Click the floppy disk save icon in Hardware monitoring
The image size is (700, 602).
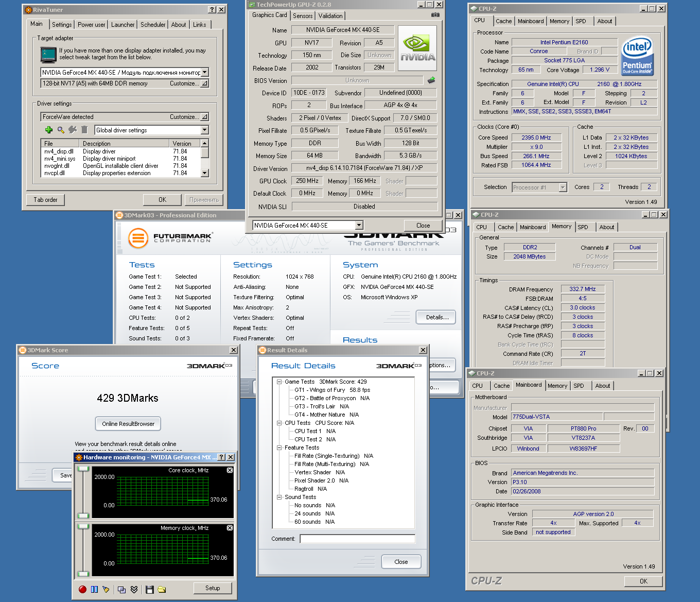(x=150, y=589)
